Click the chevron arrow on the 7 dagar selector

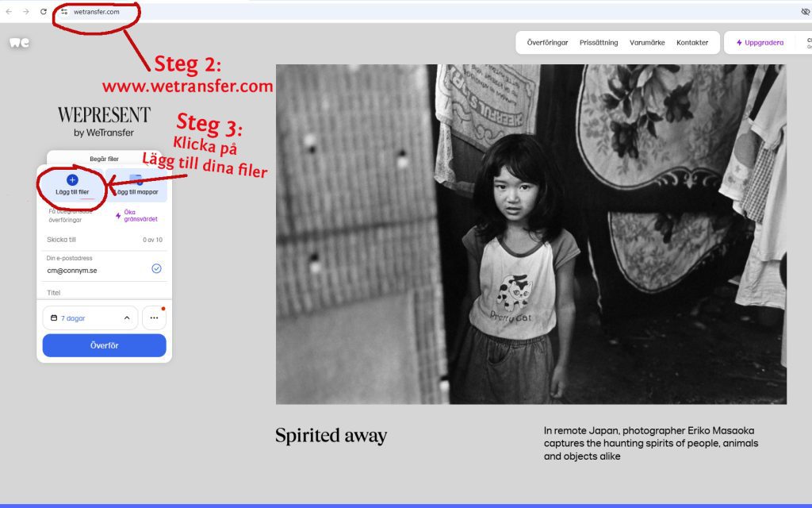tap(127, 318)
